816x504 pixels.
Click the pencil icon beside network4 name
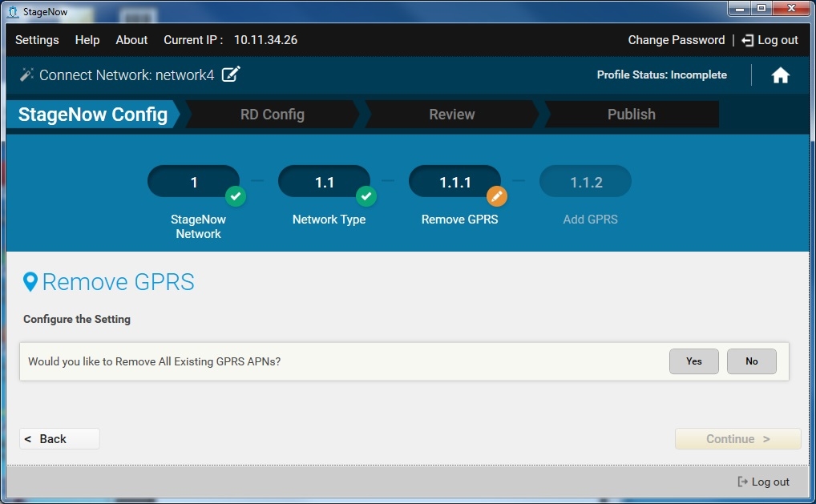[x=231, y=75]
